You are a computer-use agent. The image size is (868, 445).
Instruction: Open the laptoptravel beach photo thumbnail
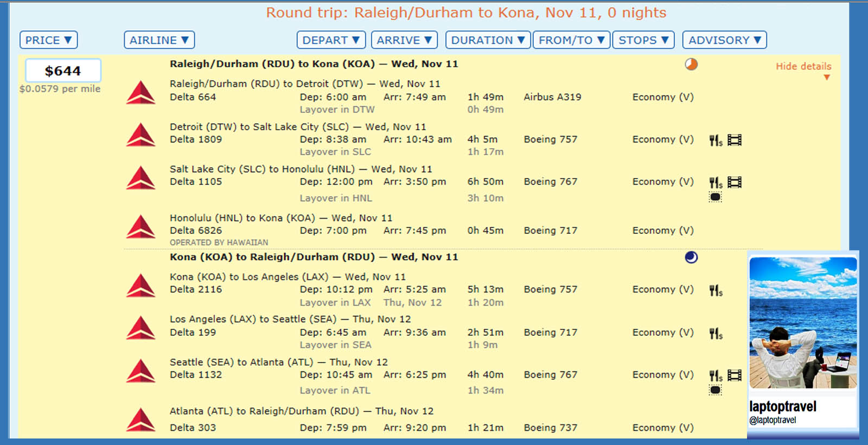(803, 322)
